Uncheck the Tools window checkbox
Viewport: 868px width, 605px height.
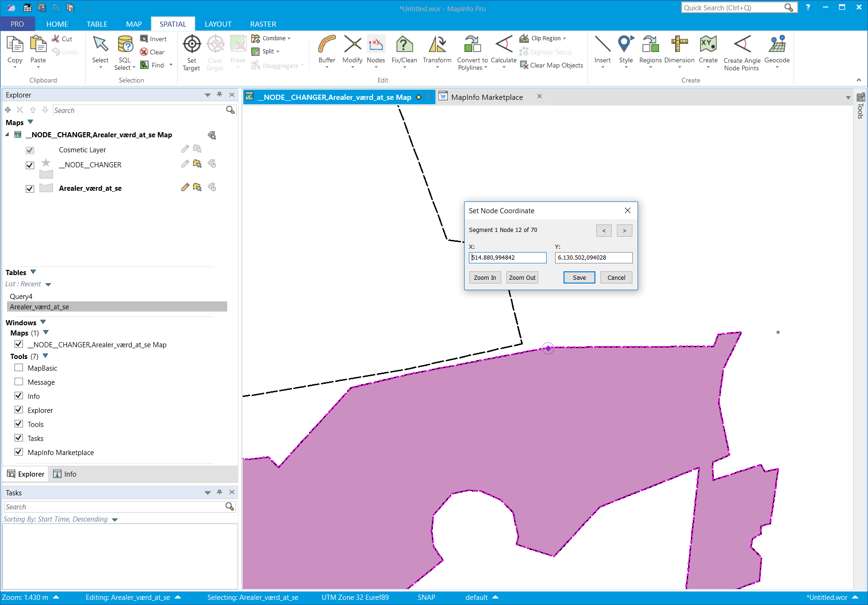pyautogui.click(x=19, y=424)
